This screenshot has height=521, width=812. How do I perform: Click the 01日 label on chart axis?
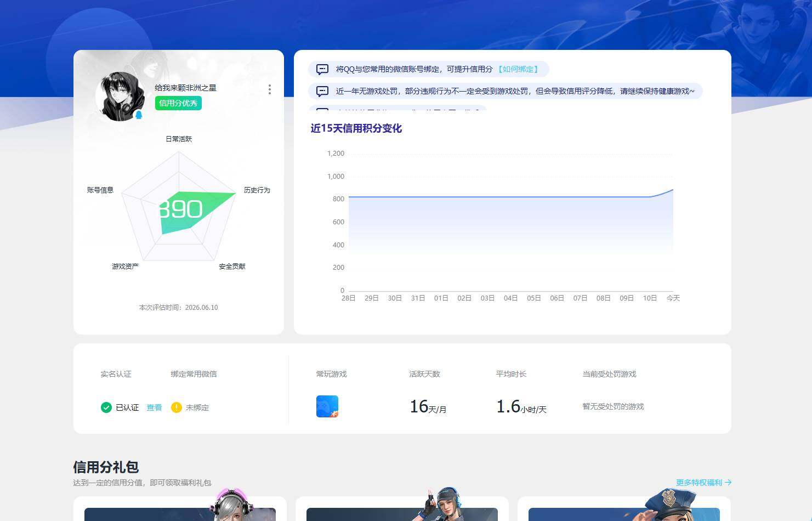tap(441, 298)
